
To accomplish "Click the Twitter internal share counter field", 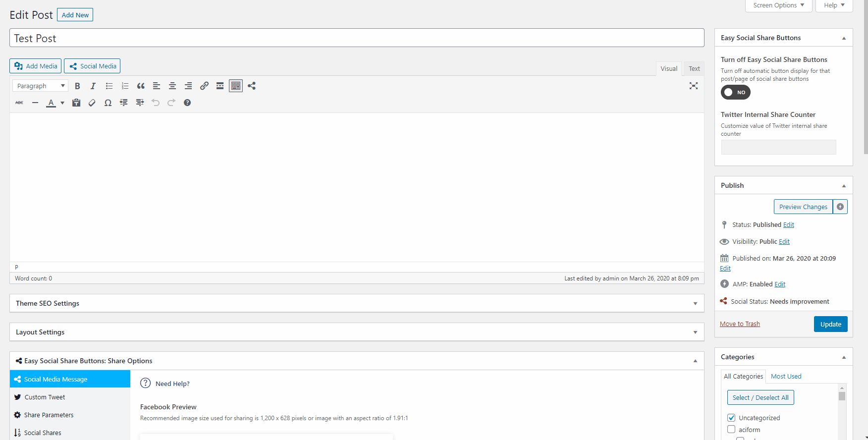I will point(778,147).
